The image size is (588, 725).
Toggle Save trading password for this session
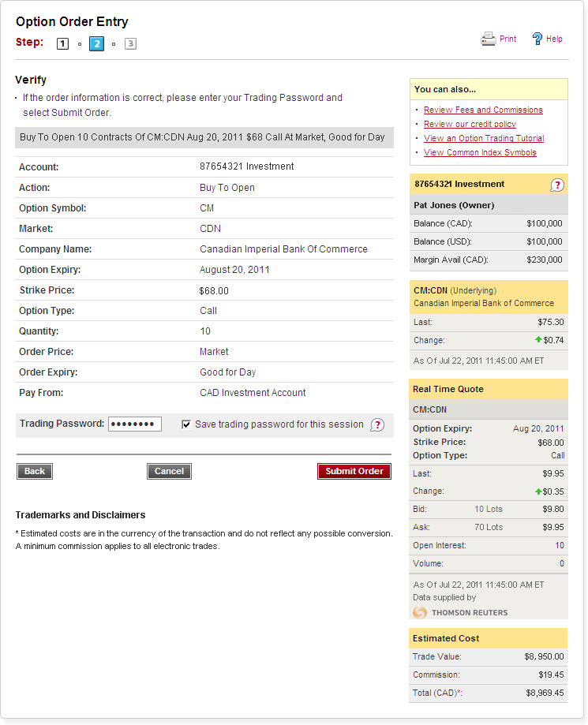[x=186, y=424]
